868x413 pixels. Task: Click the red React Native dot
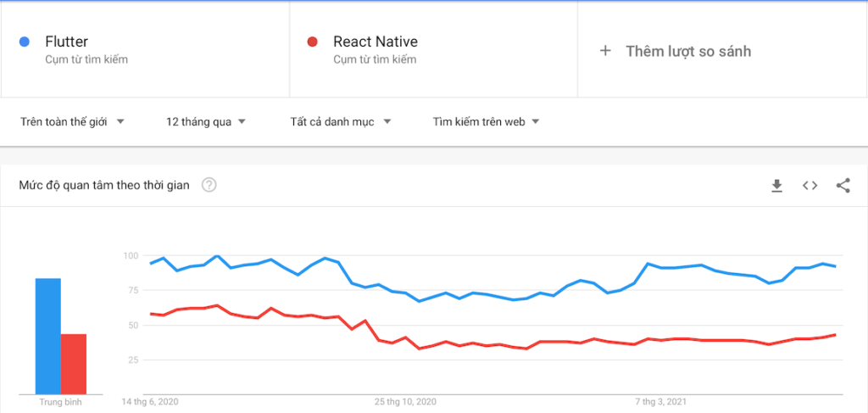[x=313, y=42]
